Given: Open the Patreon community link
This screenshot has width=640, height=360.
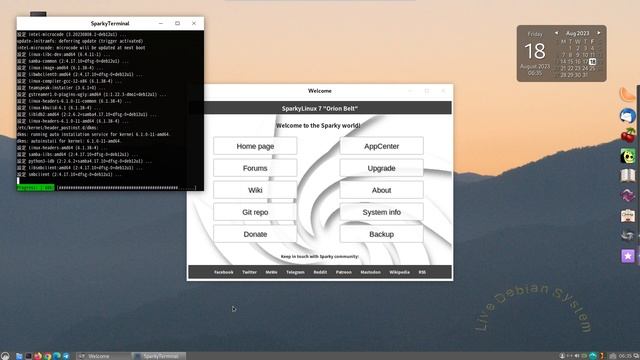Looking at the screenshot, I should [x=344, y=272].
